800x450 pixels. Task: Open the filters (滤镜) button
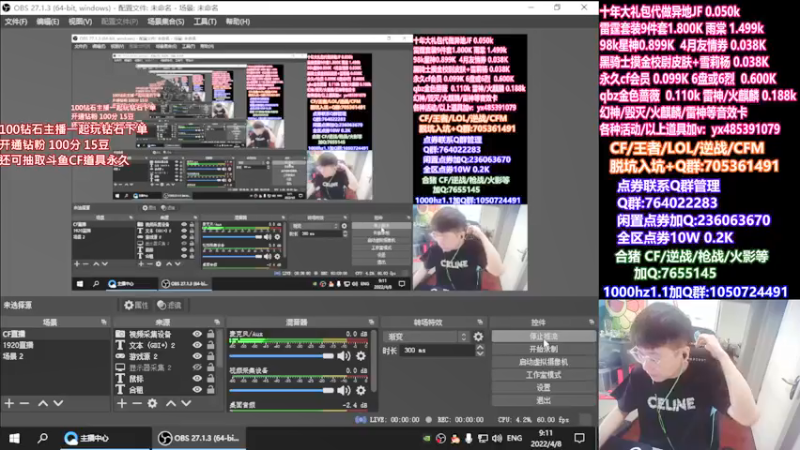tap(170, 305)
